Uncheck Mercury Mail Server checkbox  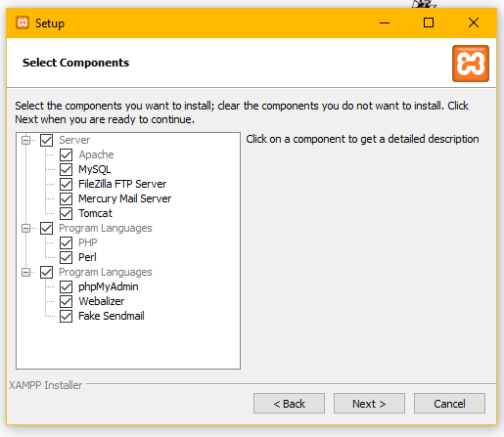[x=66, y=198]
